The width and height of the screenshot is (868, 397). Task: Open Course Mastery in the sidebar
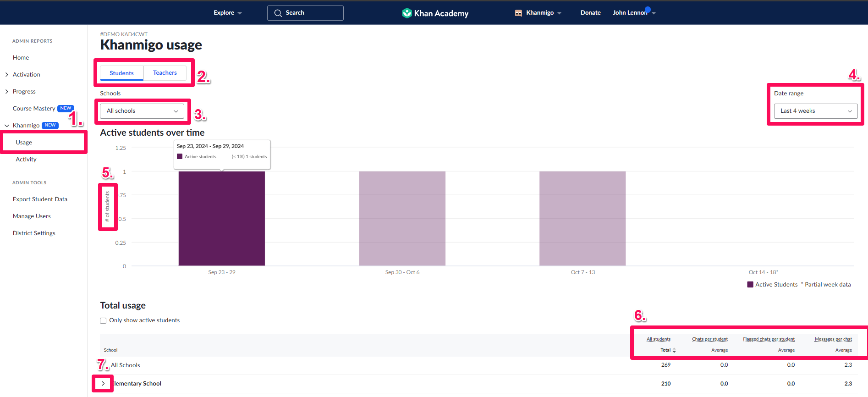pos(34,108)
